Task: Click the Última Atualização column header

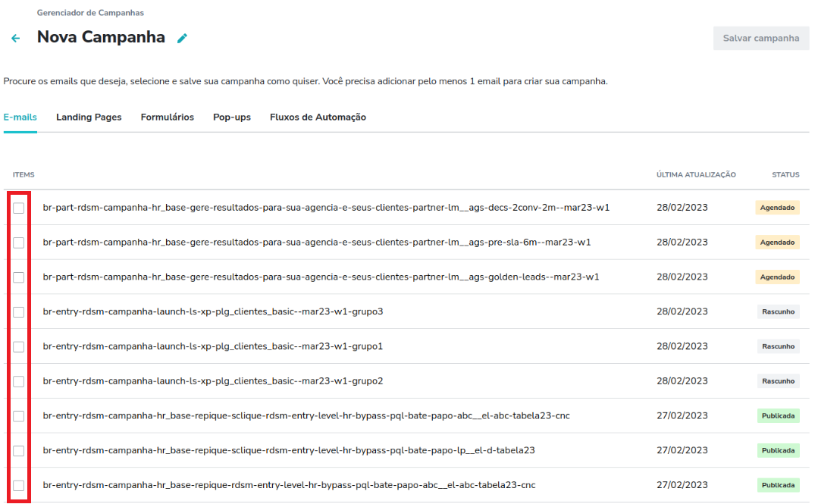Action: tap(696, 175)
